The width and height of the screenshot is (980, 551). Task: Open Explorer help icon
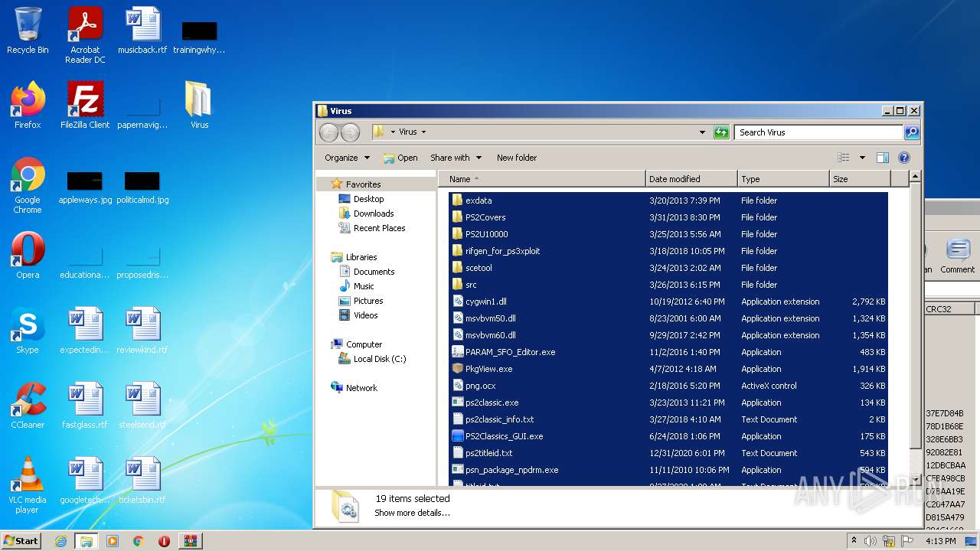click(x=903, y=158)
